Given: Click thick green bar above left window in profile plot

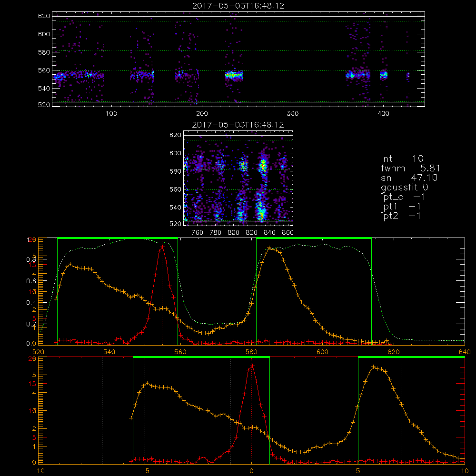Looking at the screenshot, I should [118, 238].
